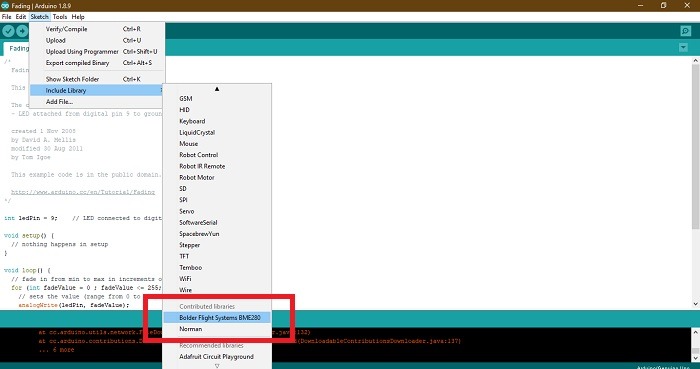
Task: Click the '... 6 more' console line
Action: point(56,350)
